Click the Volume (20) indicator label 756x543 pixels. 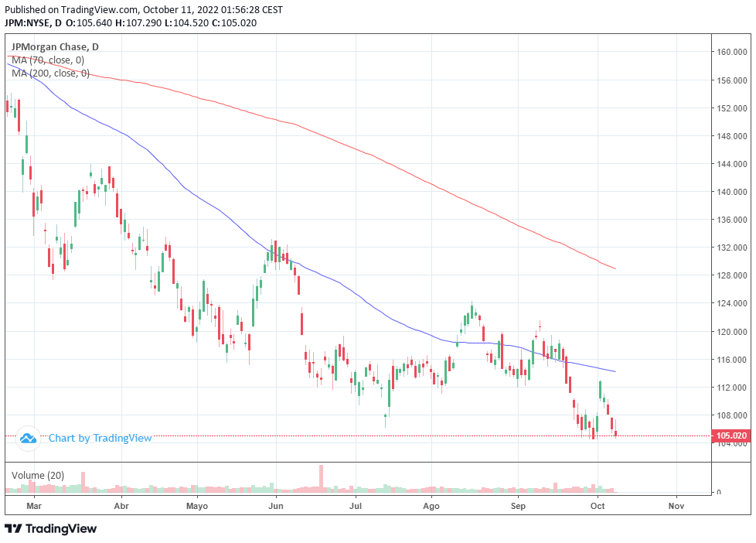[38, 476]
